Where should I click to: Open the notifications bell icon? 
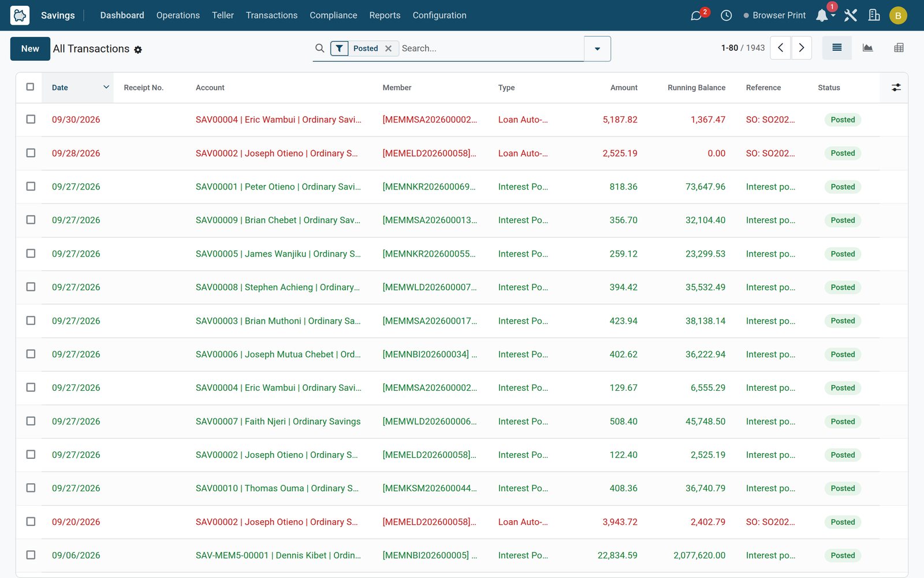pos(822,16)
